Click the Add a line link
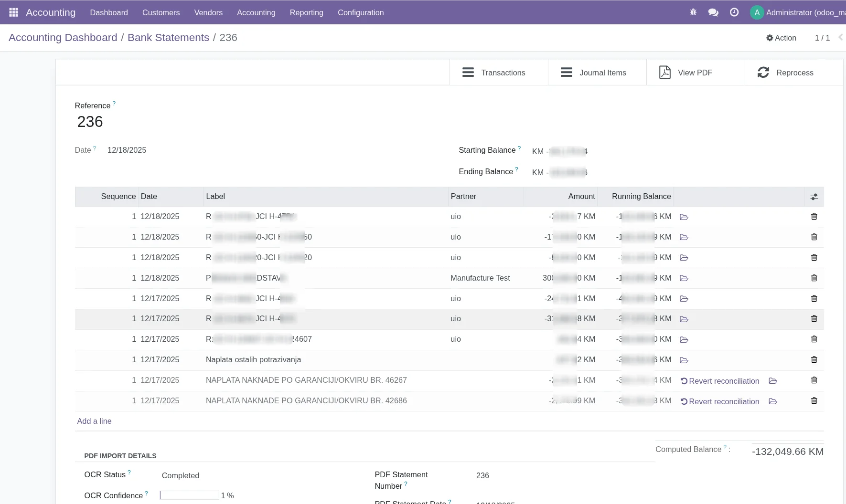Viewport: 846px width, 504px height. pos(94,421)
